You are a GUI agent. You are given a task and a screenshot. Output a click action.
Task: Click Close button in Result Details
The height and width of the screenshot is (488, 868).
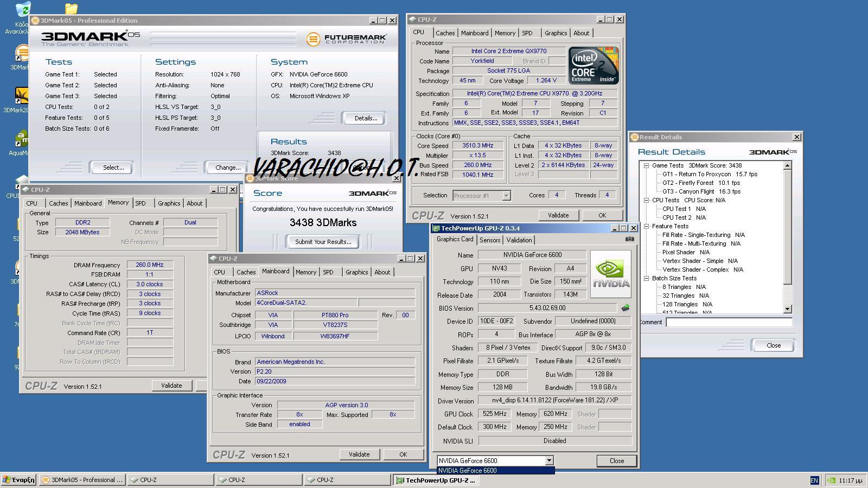(773, 345)
